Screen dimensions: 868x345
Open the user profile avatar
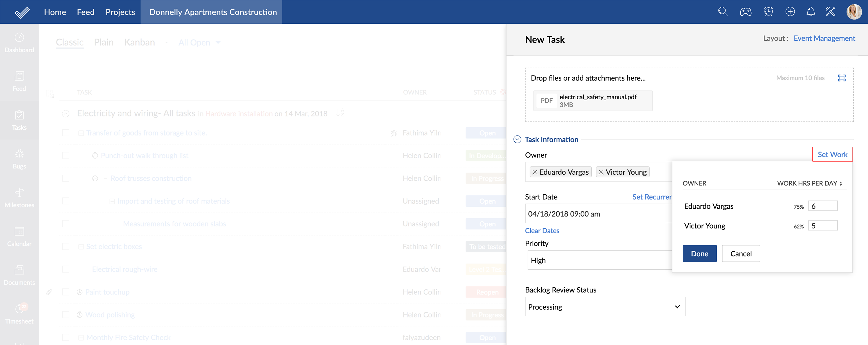click(x=854, y=12)
